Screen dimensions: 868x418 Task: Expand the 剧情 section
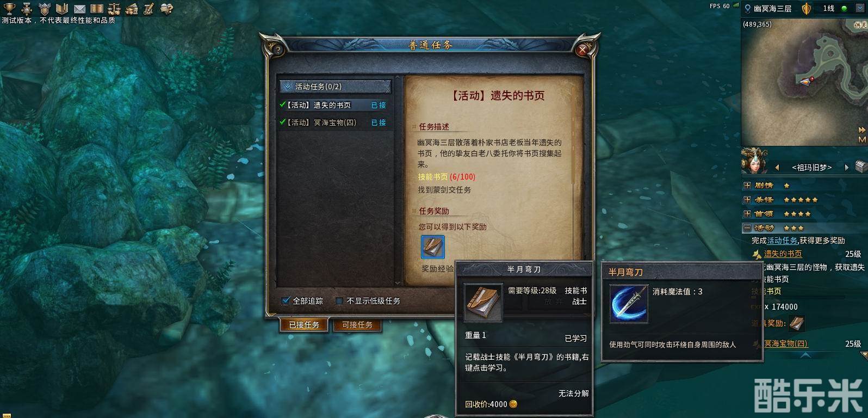[x=747, y=186]
